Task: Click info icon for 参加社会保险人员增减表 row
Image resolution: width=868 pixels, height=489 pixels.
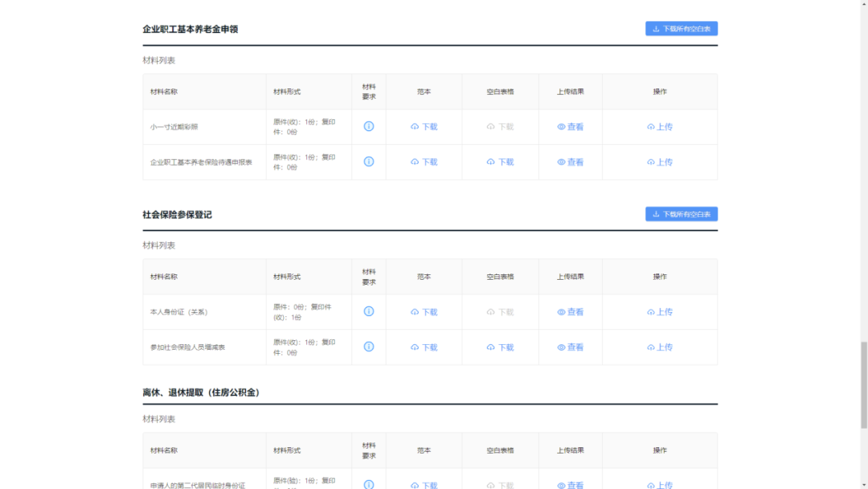Action: (x=369, y=347)
